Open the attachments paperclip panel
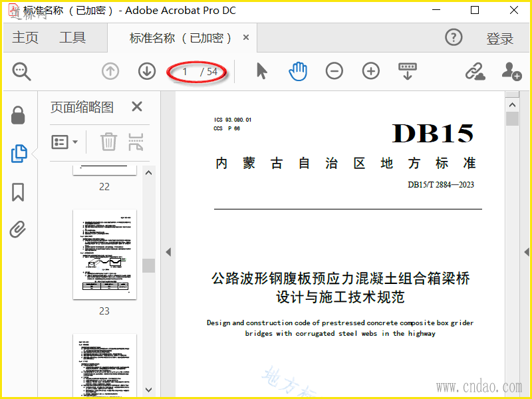 pyautogui.click(x=18, y=229)
